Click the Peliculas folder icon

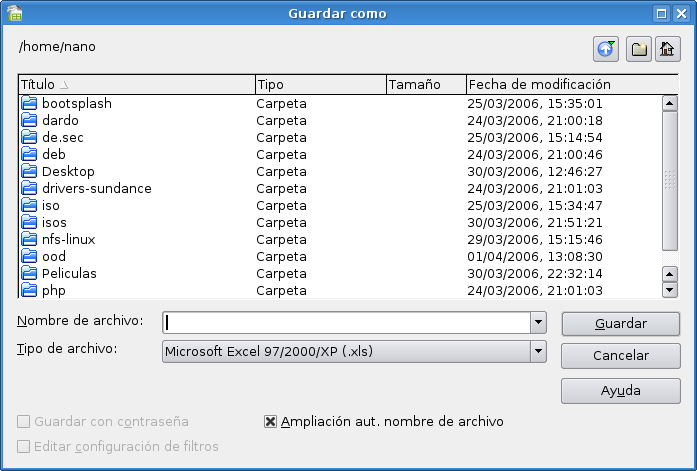click(x=29, y=273)
